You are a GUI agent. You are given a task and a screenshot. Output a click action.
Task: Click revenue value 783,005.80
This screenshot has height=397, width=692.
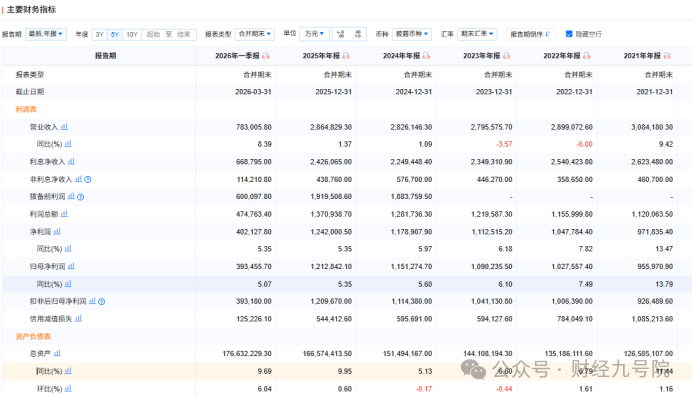pos(254,127)
